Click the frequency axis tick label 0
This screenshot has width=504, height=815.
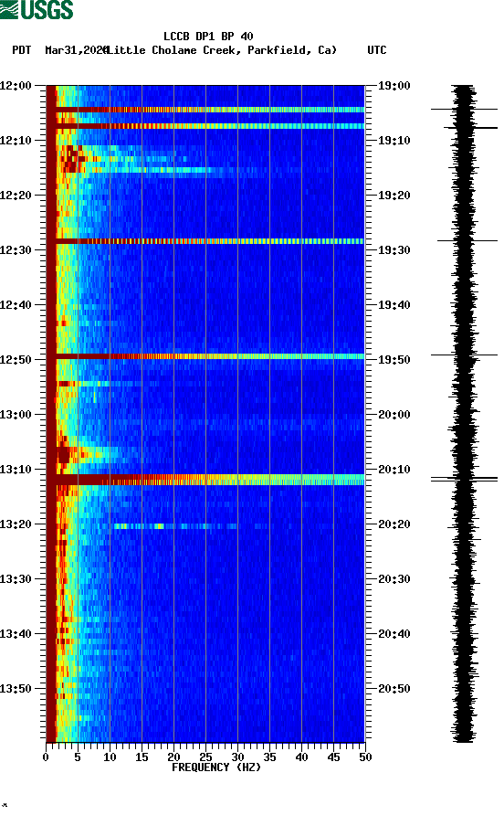(46, 757)
